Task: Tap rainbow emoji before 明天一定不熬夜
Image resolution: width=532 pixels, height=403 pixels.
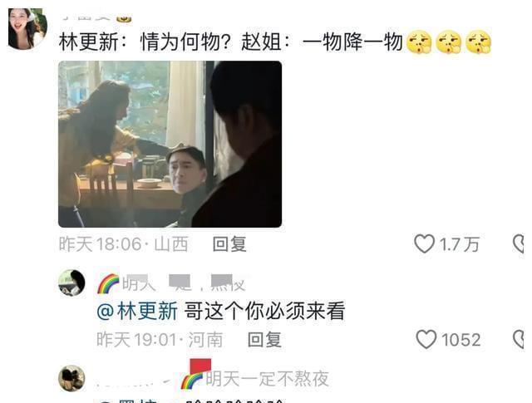Action: [x=192, y=381]
